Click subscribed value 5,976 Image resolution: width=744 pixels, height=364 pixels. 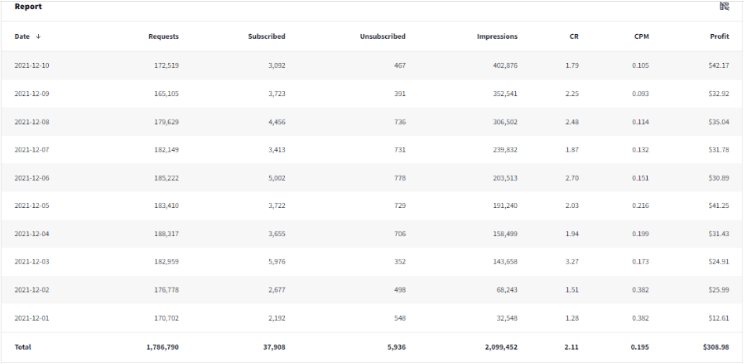pyautogui.click(x=277, y=261)
